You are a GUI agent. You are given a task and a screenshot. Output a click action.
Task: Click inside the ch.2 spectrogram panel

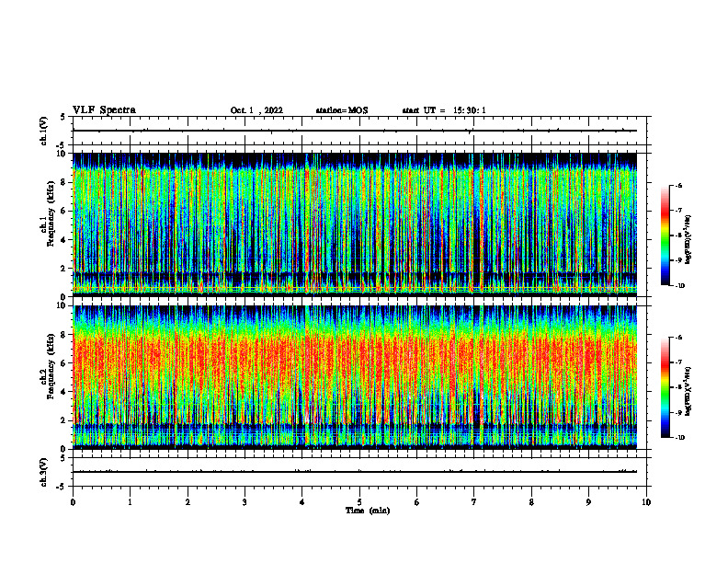tap(355, 377)
